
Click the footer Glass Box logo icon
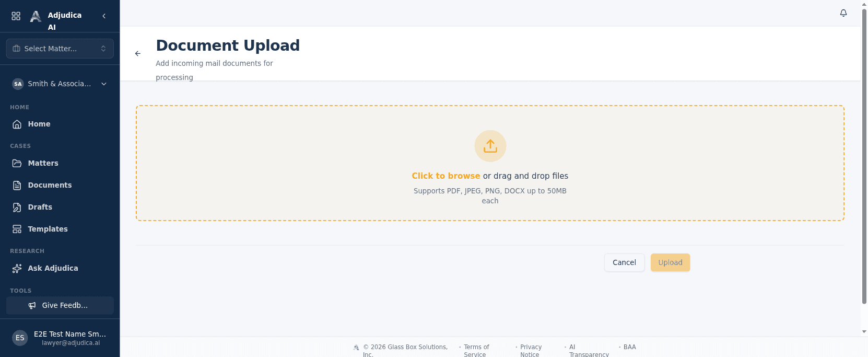[x=356, y=347]
